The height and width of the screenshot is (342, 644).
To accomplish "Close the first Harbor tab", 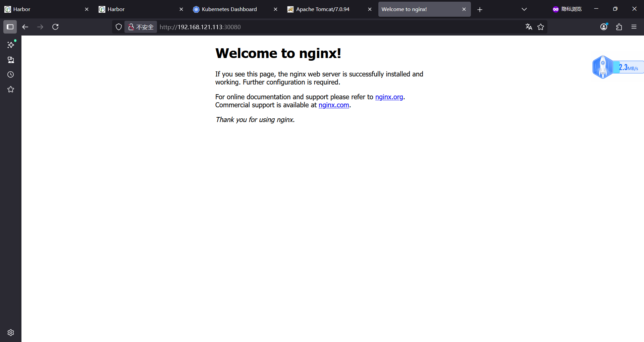I will [x=87, y=9].
